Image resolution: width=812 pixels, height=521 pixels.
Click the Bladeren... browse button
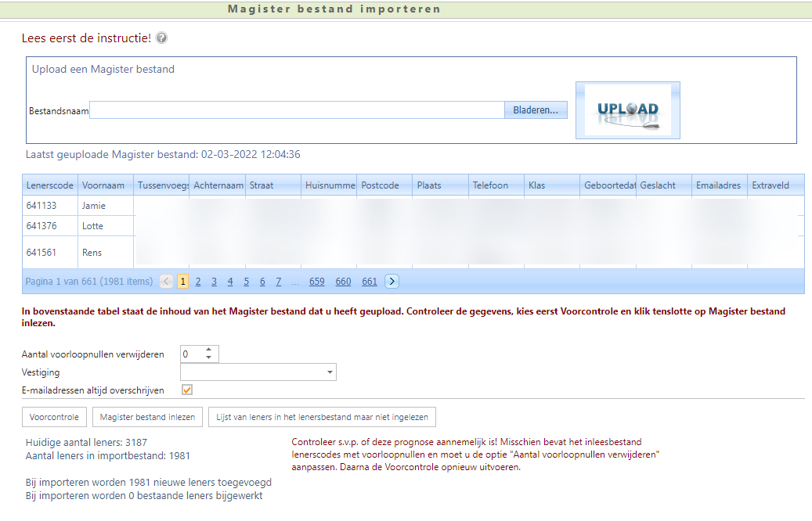point(536,110)
